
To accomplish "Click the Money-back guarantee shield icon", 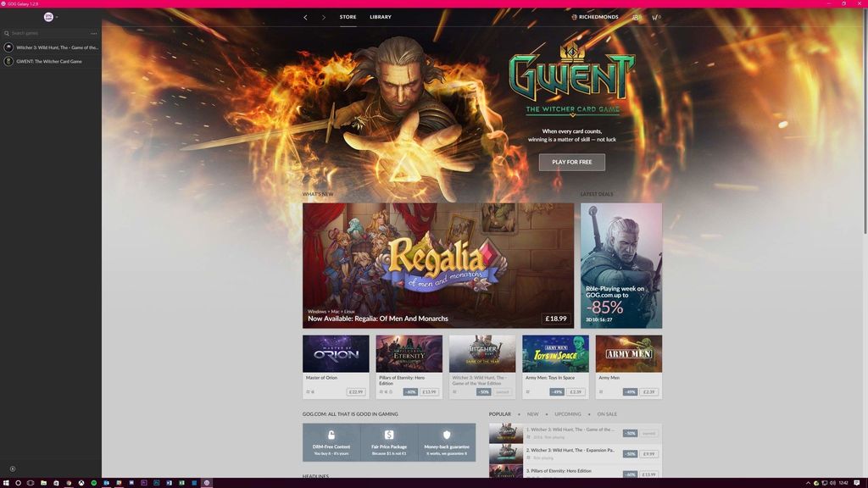I will pos(445,433).
